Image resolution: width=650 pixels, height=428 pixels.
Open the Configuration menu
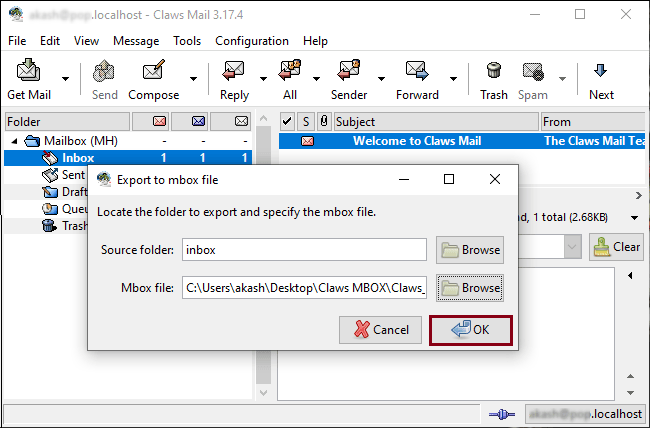(252, 41)
